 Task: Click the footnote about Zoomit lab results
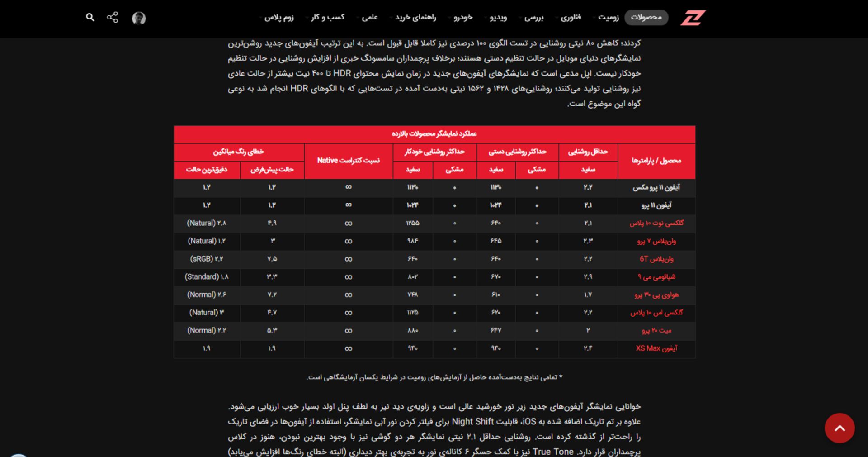click(434, 377)
